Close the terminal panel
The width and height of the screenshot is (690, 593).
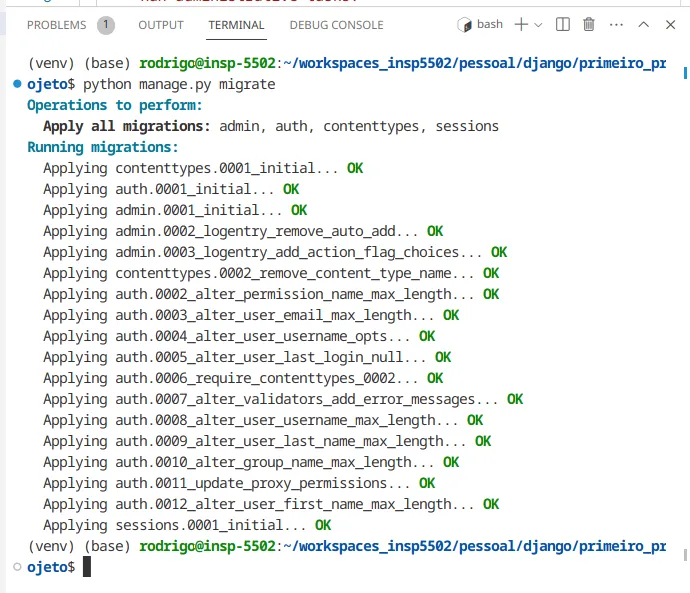pos(670,25)
